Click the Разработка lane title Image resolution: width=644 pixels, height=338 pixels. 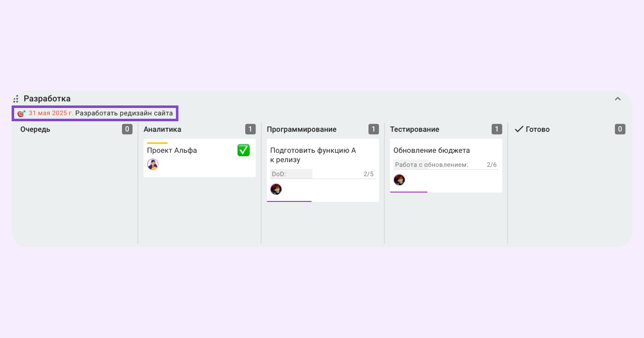tap(47, 99)
